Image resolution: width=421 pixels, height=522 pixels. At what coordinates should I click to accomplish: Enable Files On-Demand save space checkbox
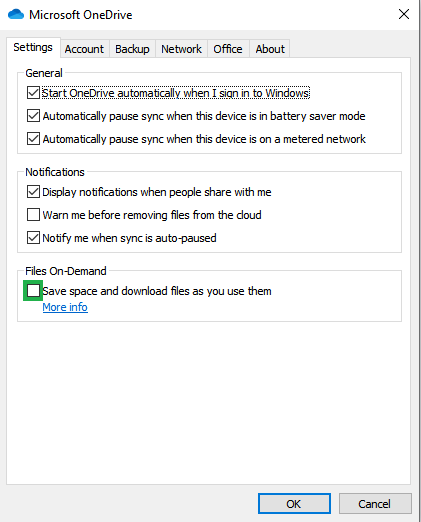pyautogui.click(x=33, y=291)
